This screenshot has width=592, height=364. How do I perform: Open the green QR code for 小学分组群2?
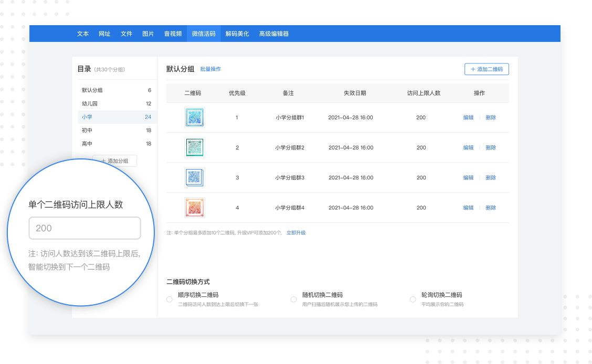click(x=194, y=147)
